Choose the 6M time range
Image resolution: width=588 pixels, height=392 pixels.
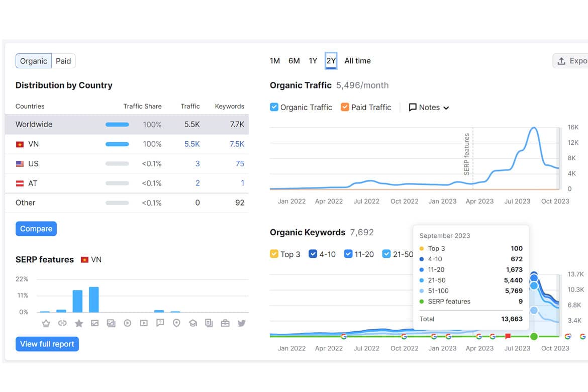pos(294,61)
